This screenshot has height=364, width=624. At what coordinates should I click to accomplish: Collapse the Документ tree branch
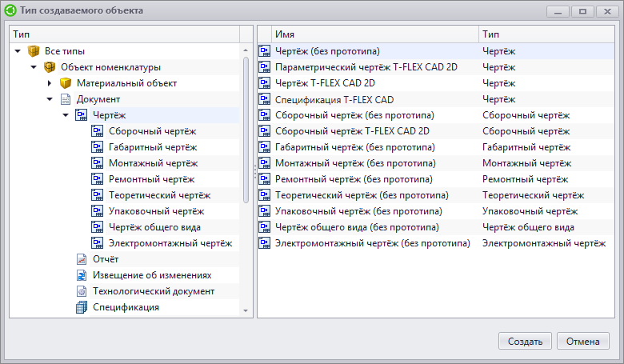tap(50, 99)
